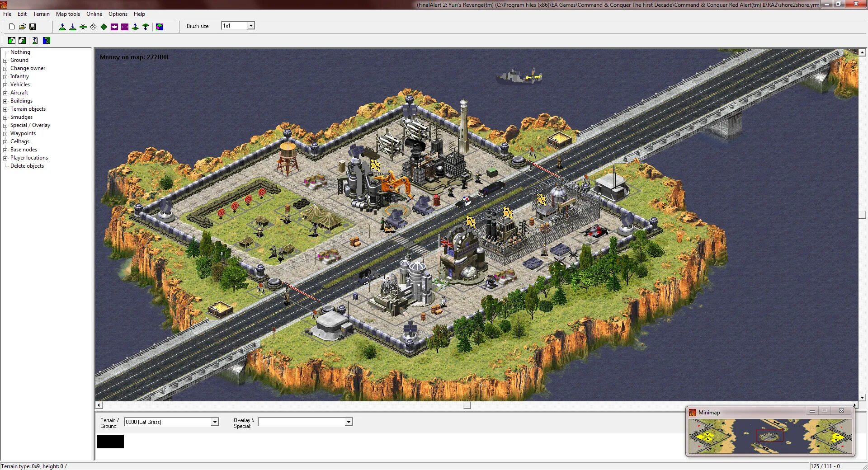
Task: Select the Raise ground tool
Action: [62, 27]
